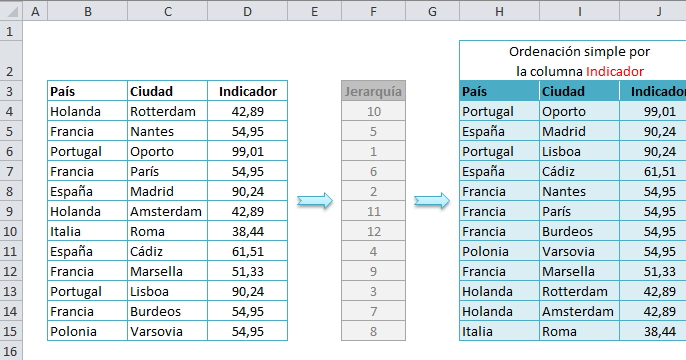Image resolution: width=686 pixels, height=360 pixels.
Task: Click the Oporto cell in sorted table
Action: click(579, 112)
